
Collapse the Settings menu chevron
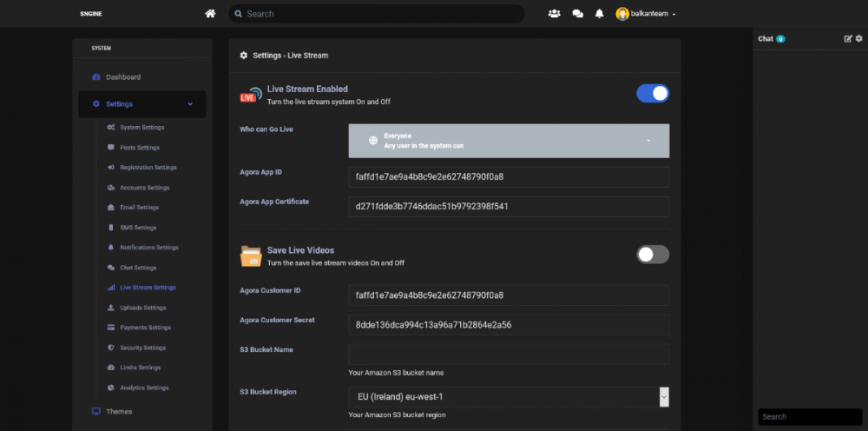(x=190, y=104)
